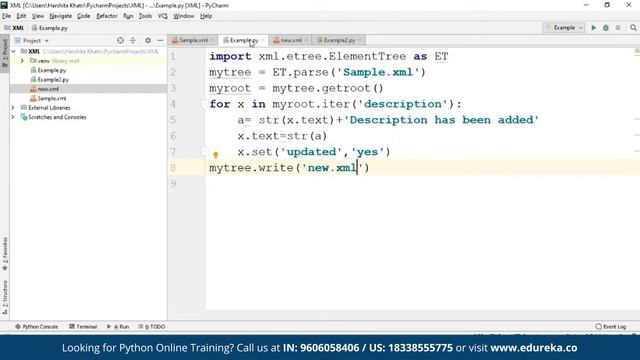This screenshot has width=640, height=360.
Task: Close the new.xml tab
Action: [x=307, y=40]
